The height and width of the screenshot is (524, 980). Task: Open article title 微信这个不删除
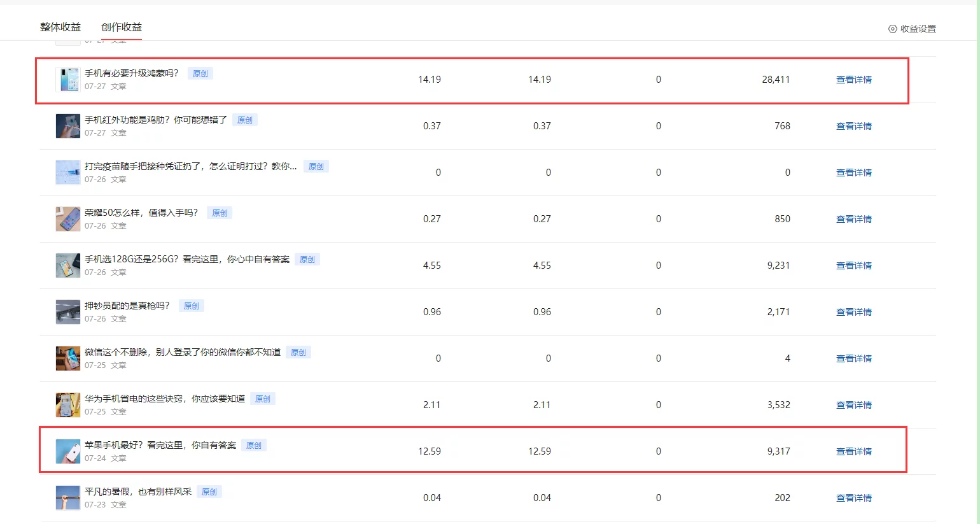[183, 352]
